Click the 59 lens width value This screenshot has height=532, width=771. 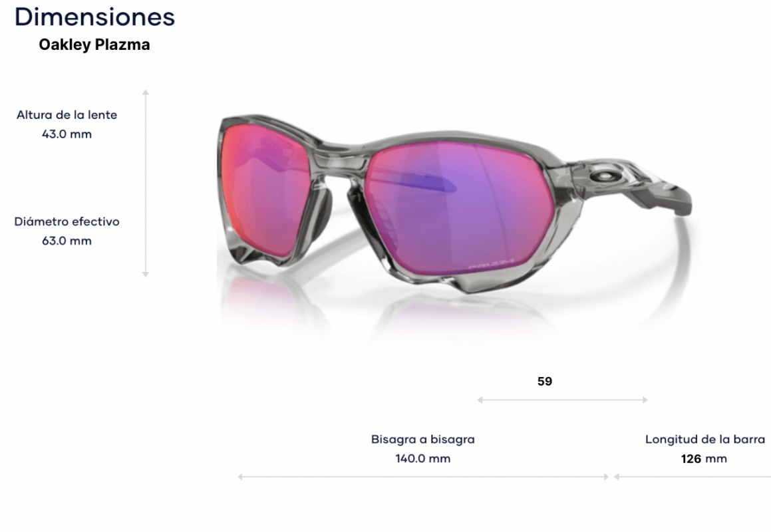pyautogui.click(x=545, y=382)
